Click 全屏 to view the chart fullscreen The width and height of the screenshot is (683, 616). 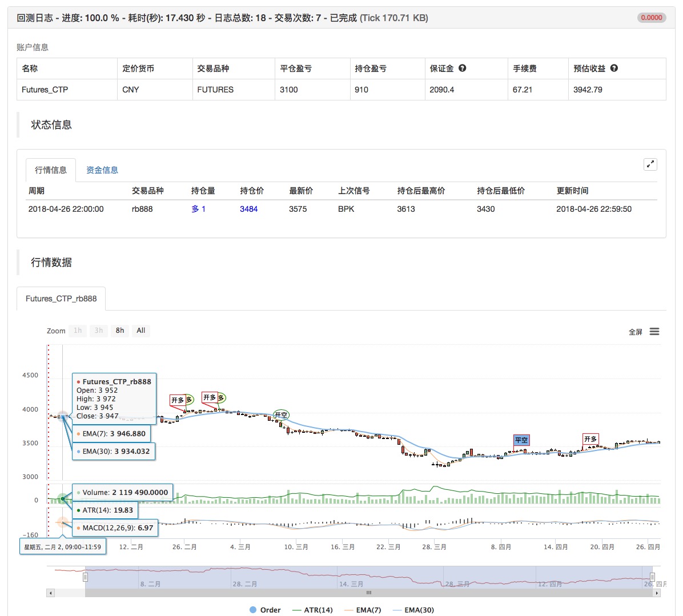click(635, 331)
